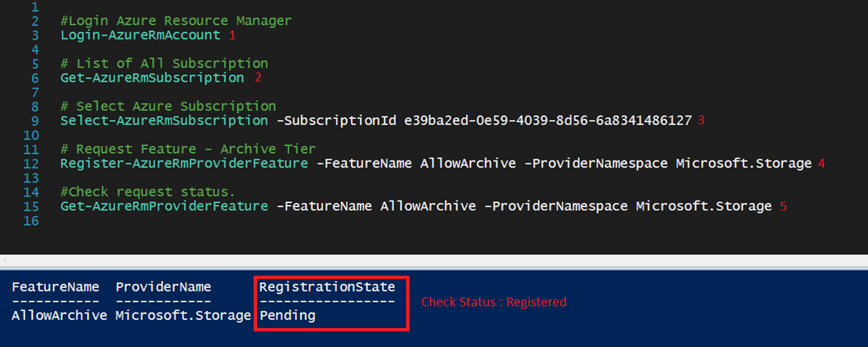The height and width of the screenshot is (347, 868).
Task: Click the comment '#Login Azure Resource Manager'
Action: coord(176,21)
